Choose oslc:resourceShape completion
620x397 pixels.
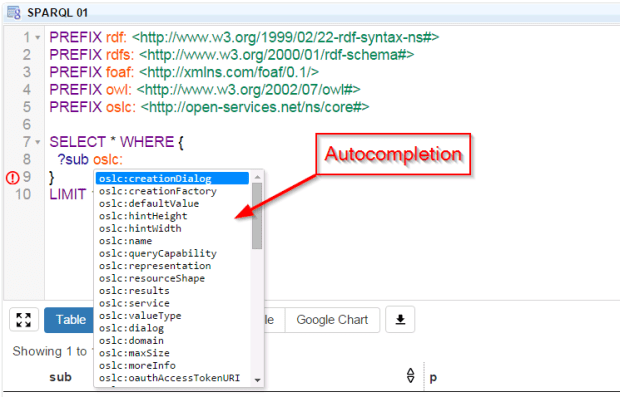coord(172,278)
